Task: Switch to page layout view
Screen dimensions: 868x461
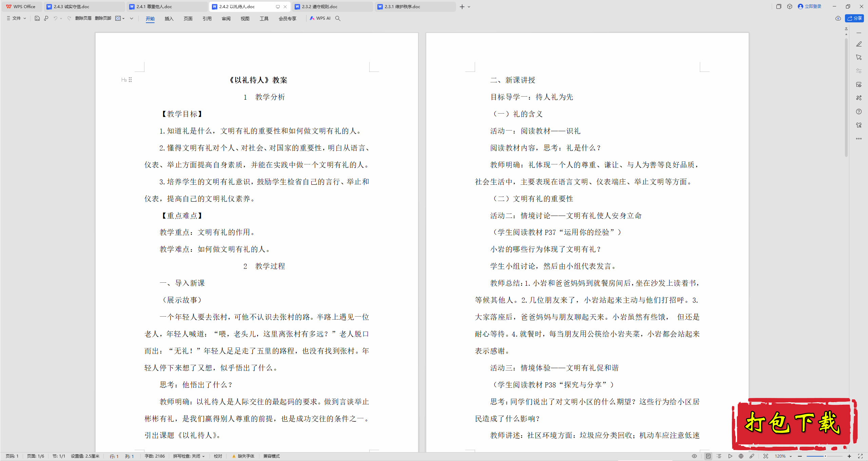Action: point(708,456)
